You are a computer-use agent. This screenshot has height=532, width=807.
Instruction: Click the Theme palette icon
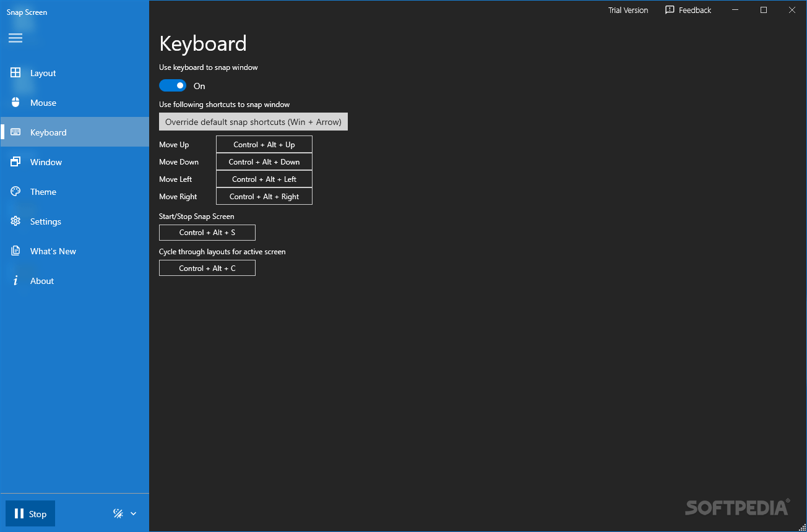point(15,192)
